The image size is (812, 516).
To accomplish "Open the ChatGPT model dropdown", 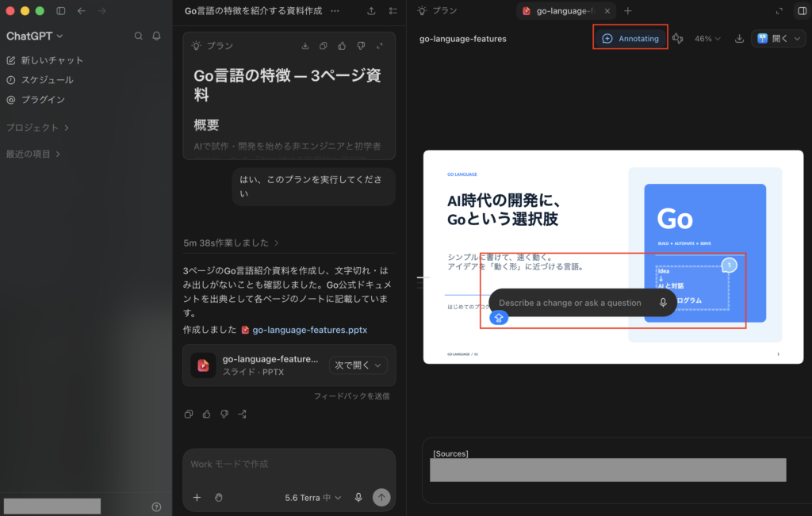I will tap(34, 36).
